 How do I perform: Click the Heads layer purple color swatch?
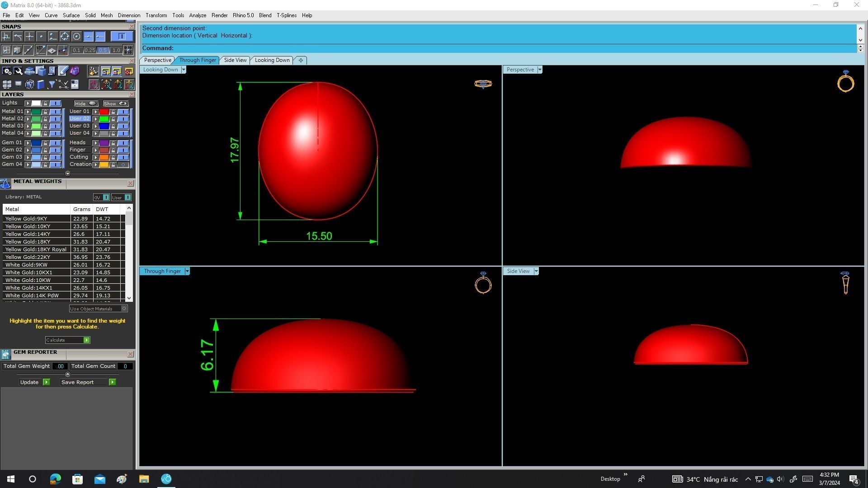pos(104,143)
